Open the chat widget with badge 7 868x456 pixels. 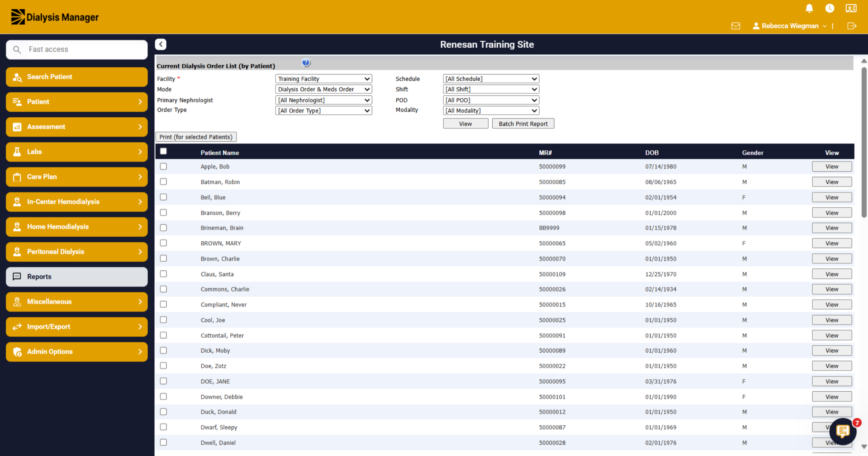[x=843, y=431]
